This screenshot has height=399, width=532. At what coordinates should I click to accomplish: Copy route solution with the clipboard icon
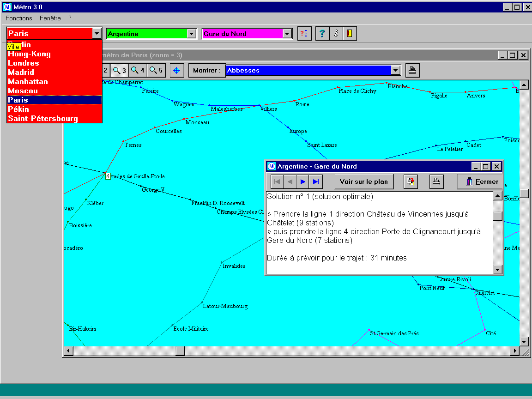(x=411, y=182)
